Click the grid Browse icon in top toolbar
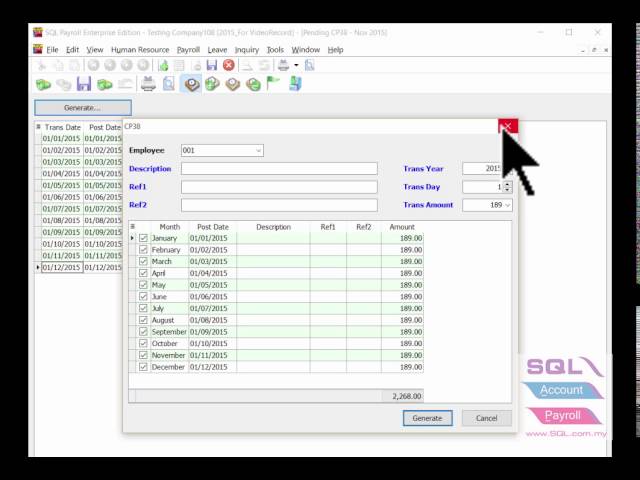The height and width of the screenshot is (480, 640). click(x=179, y=65)
